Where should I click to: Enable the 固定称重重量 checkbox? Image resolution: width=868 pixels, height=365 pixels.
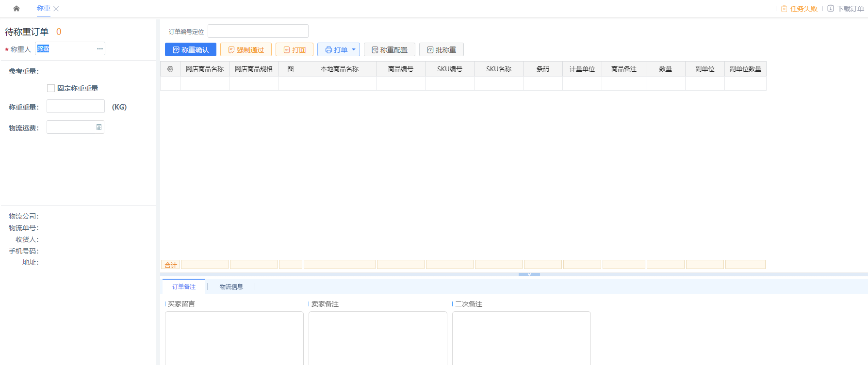[x=51, y=88]
